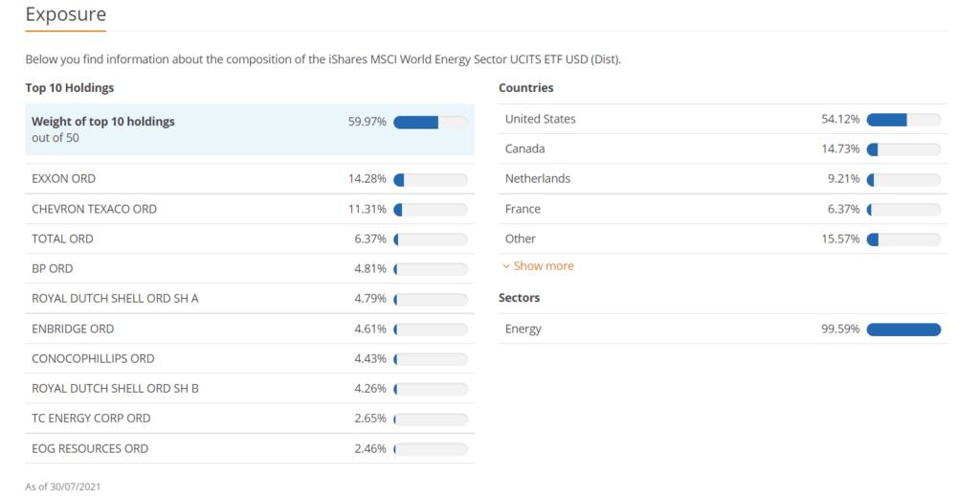
Task: Click the Exxon weight bar
Action: pos(431,180)
